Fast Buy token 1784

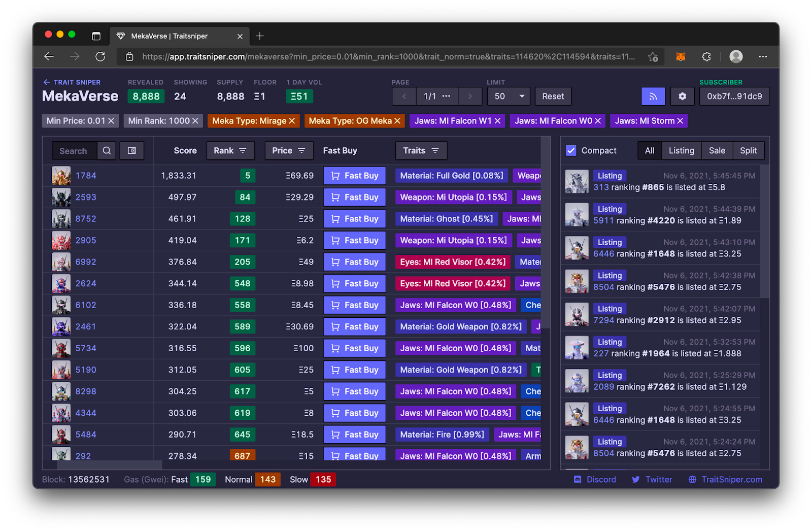tap(355, 176)
